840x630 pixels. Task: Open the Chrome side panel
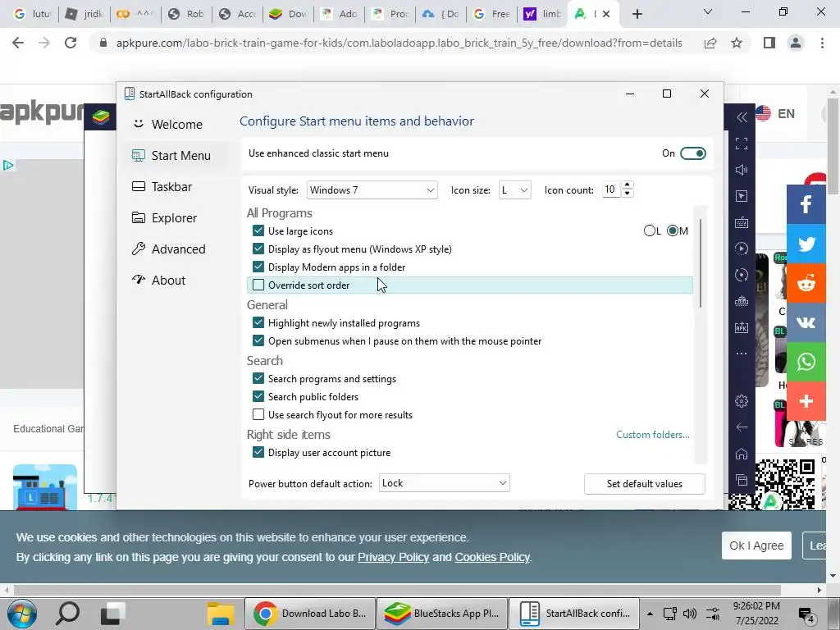[x=769, y=43]
